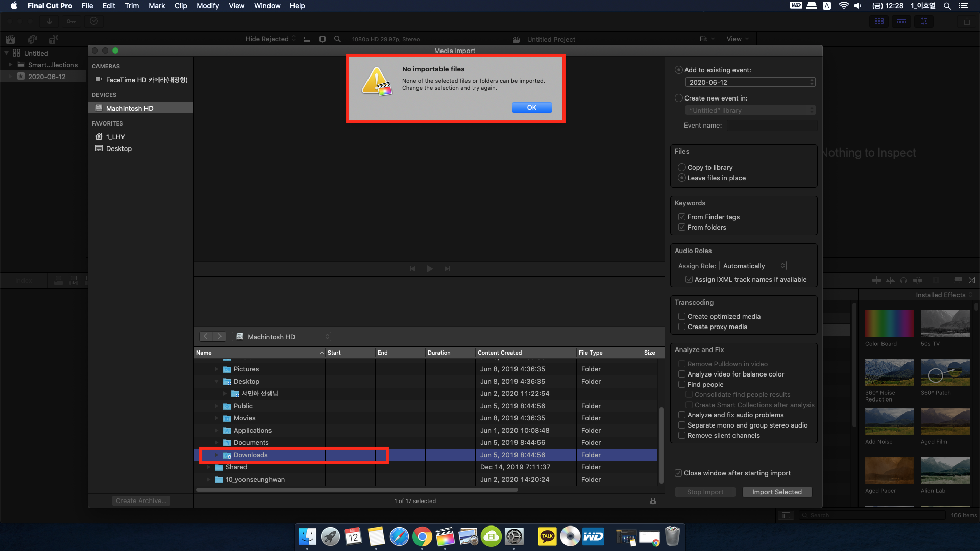
Task: Toggle list view icon beside Hide Rejected
Action: 307,39
